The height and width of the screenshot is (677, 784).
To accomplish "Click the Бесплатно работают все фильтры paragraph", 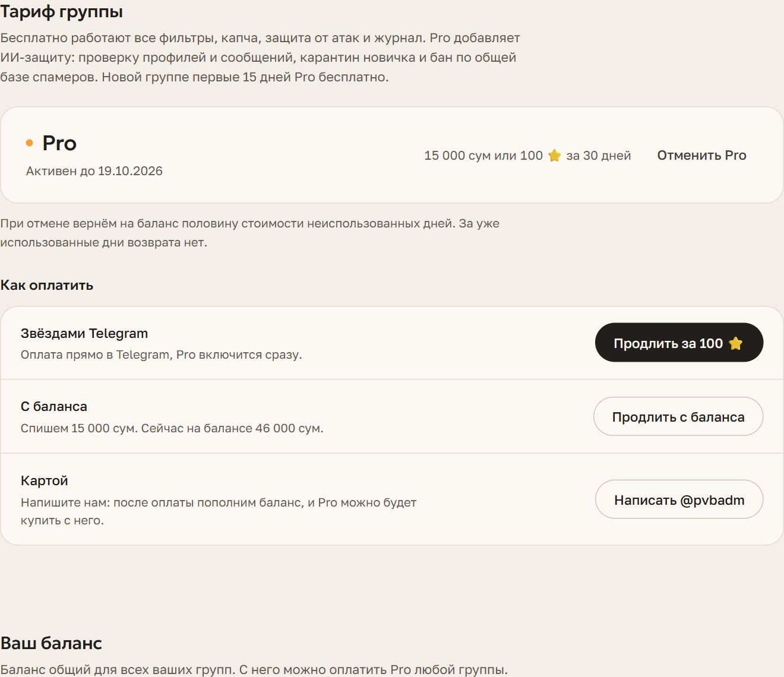I will click(x=260, y=58).
